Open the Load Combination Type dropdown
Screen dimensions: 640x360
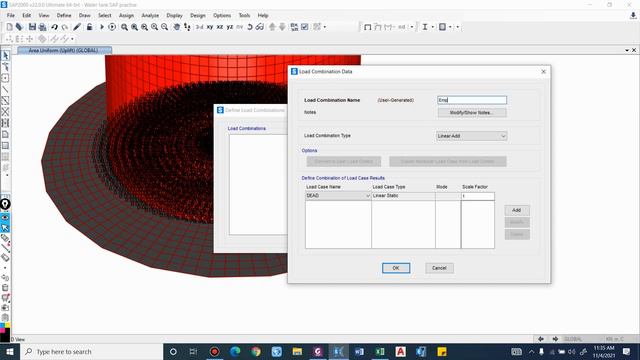[472, 136]
